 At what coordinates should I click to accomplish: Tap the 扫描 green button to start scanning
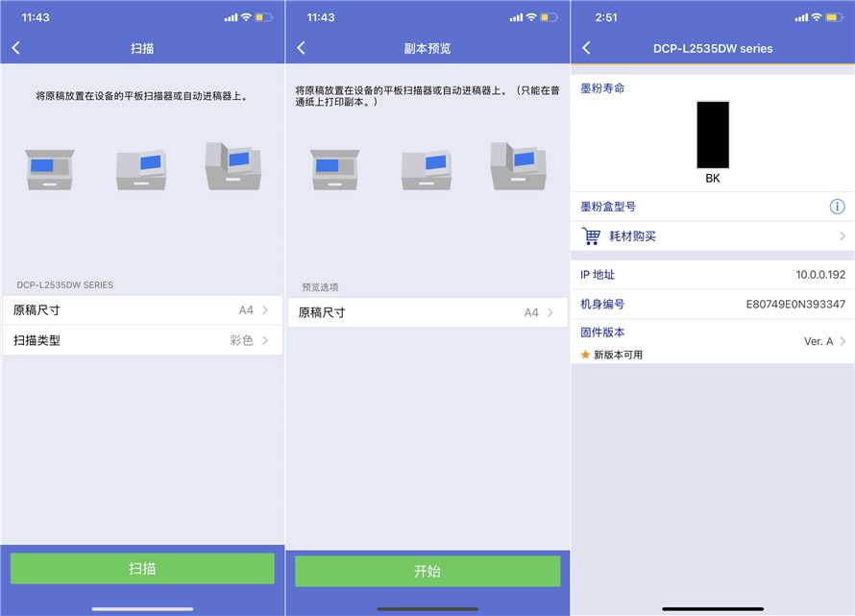pyautogui.click(x=142, y=569)
